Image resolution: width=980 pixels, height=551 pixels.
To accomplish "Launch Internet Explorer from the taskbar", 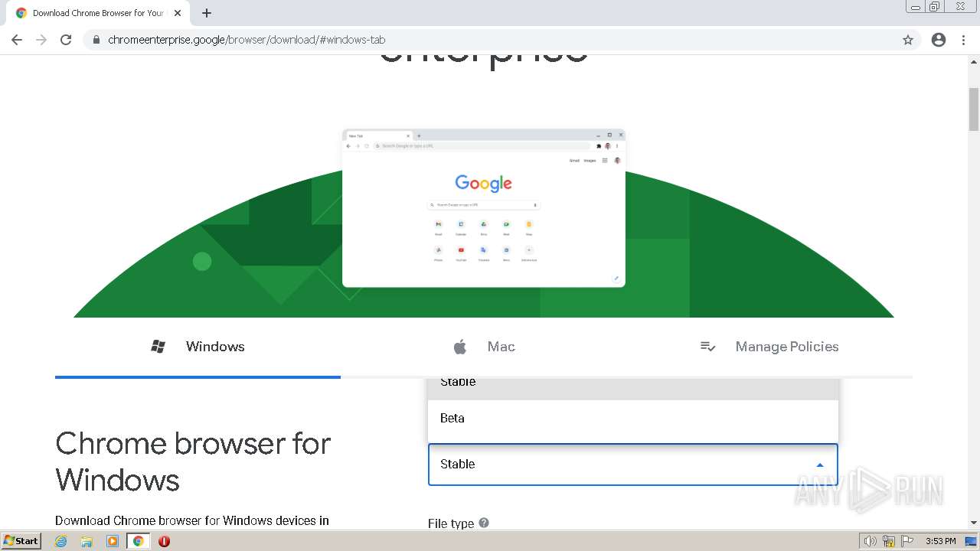I will point(61,541).
